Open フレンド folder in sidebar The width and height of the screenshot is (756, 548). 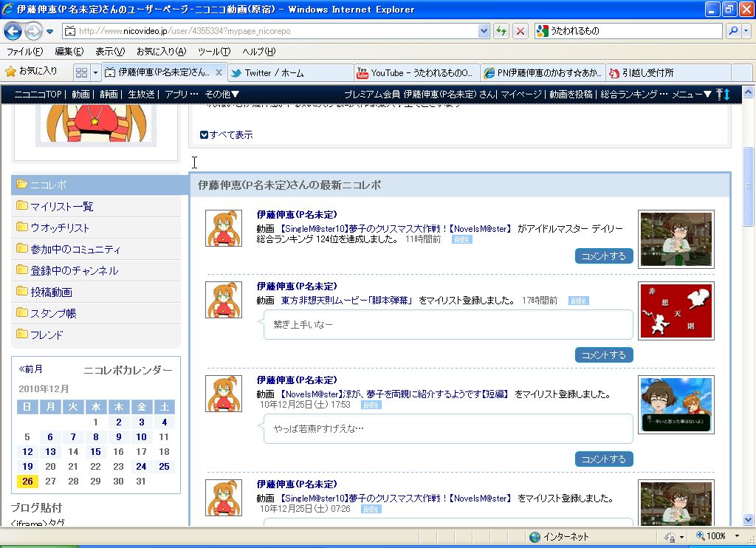click(96, 335)
